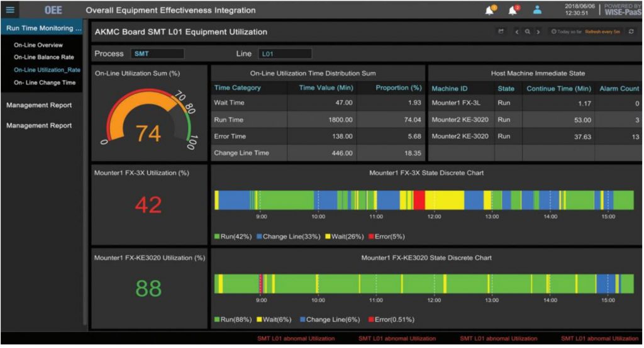Open the Process dropdown showing SMT
This screenshot has width=644, height=348.
(157, 54)
